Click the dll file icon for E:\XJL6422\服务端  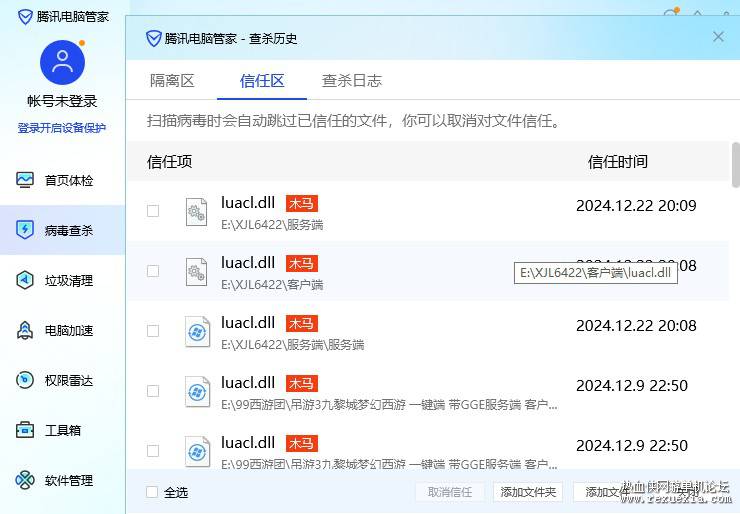pos(196,212)
